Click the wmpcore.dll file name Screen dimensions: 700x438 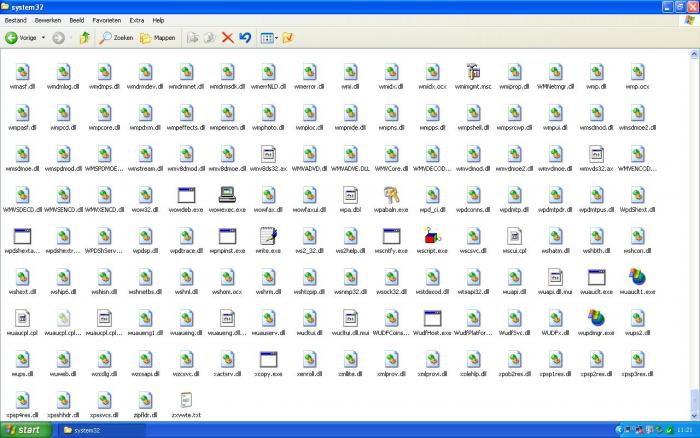104,128
